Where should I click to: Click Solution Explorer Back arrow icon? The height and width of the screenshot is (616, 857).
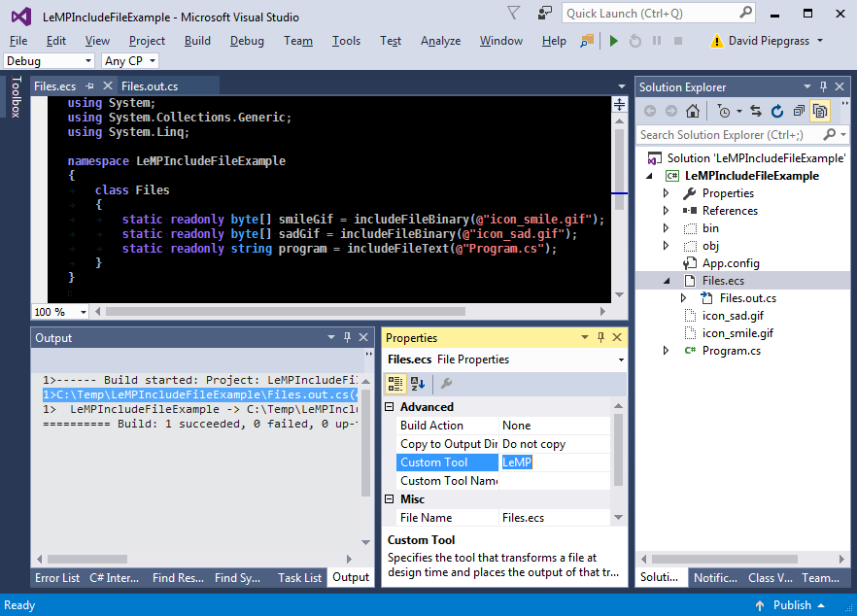[650, 112]
